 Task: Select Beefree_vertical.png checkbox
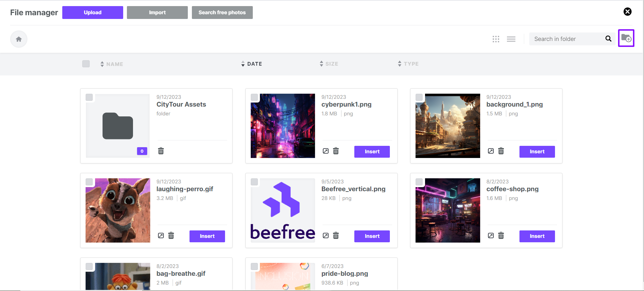254,182
